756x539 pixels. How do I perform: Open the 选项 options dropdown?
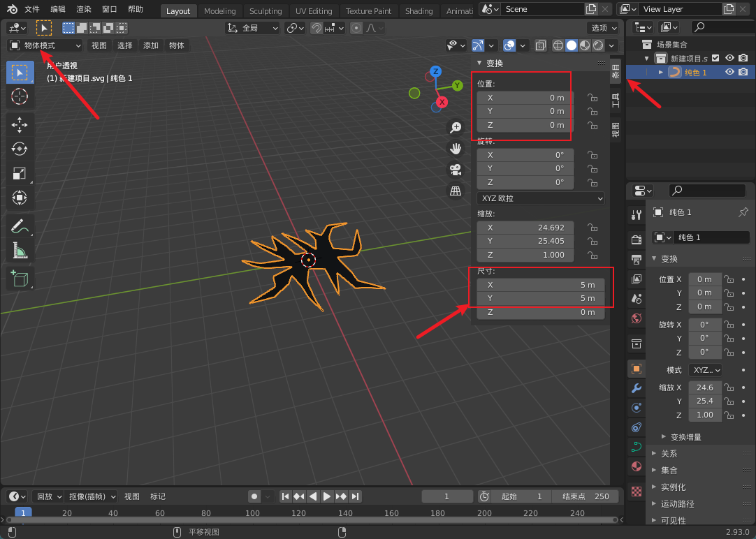tap(603, 28)
